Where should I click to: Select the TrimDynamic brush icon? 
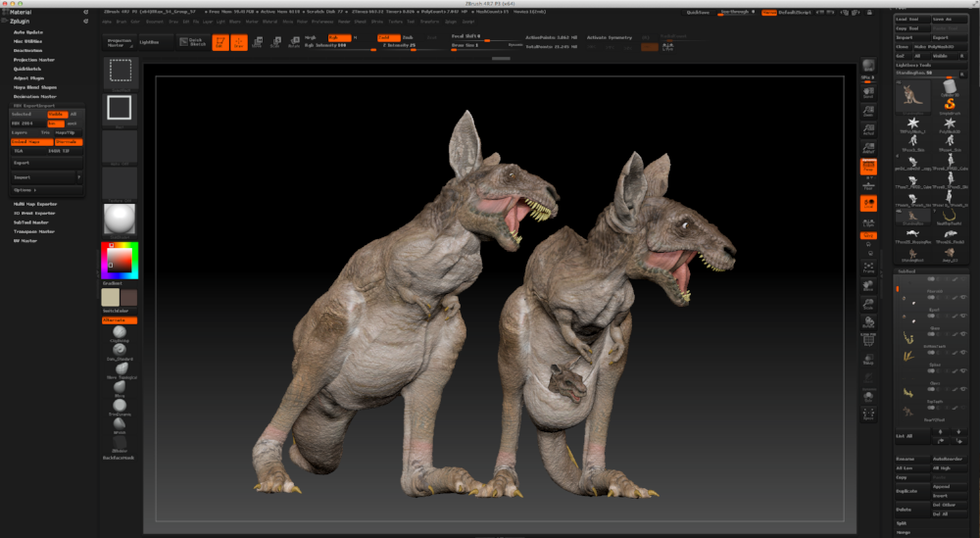(x=120, y=406)
